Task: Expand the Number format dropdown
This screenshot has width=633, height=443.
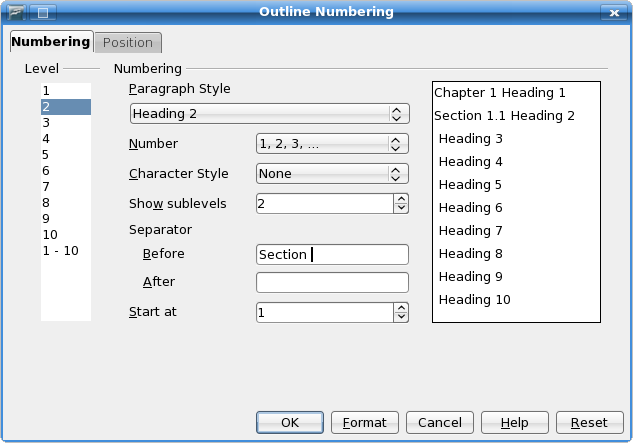Action: click(x=397, y=144)
